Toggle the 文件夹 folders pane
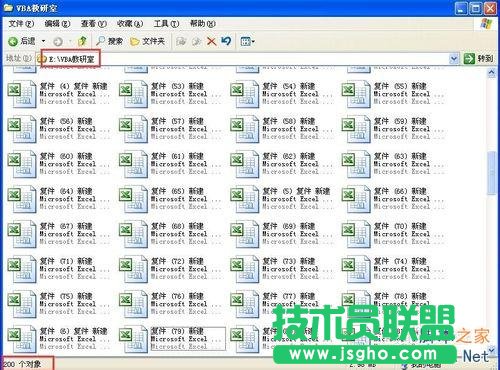The height and width of the screenshot is (370, 500). pos(148,41)
